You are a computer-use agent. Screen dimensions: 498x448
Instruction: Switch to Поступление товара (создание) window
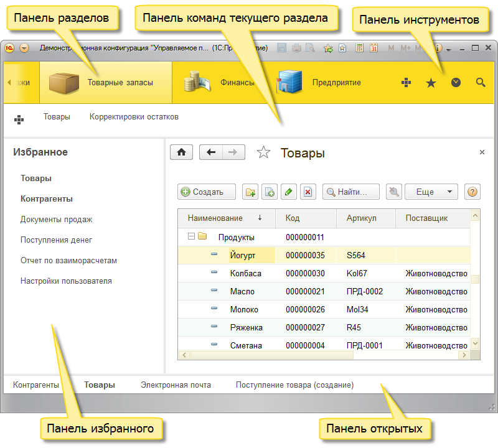tap(294, 385)
